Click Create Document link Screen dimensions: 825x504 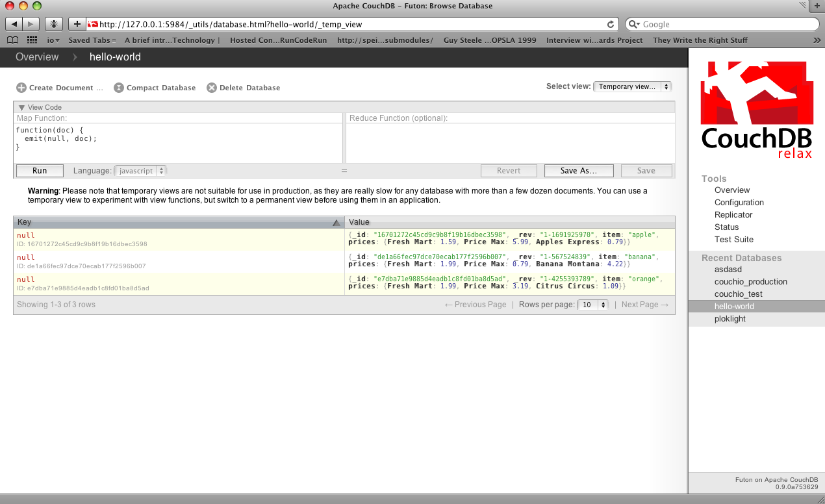click(66, 88)
